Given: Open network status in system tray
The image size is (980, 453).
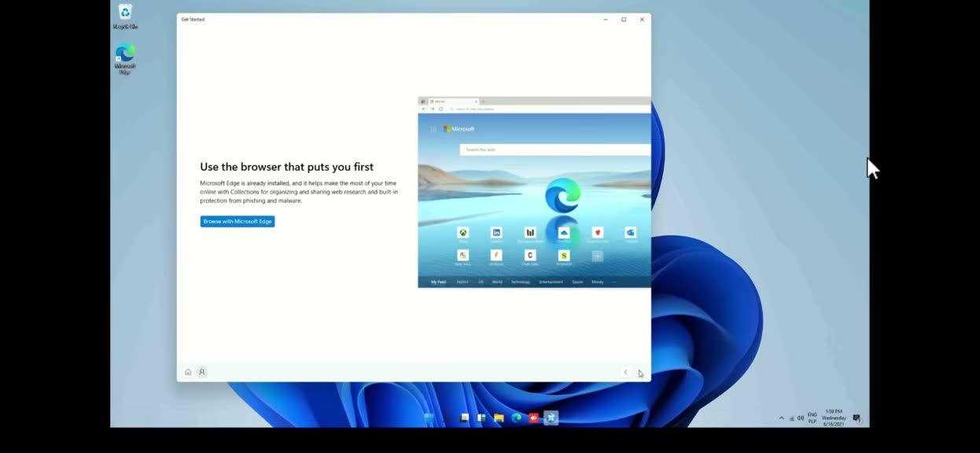Looking at the screenshot, I should pos(791,418).
